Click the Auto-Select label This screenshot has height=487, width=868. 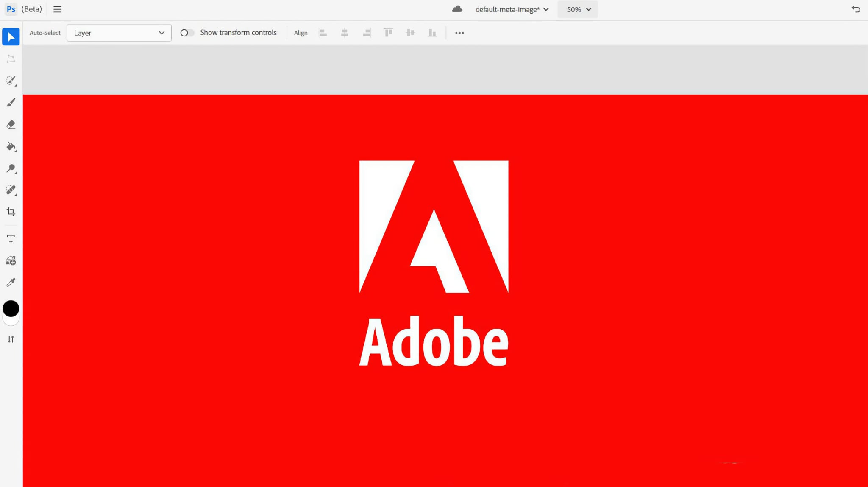click(x=45, y=33)
